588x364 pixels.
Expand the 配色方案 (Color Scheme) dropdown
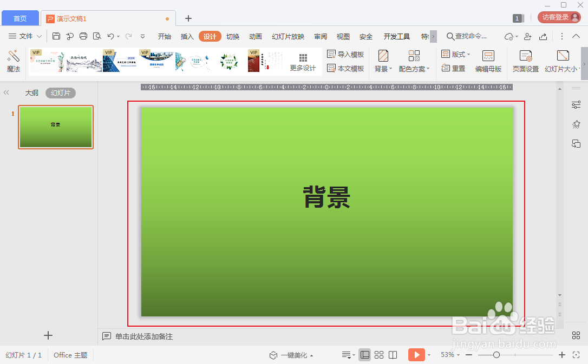click(x=414, y=69)
